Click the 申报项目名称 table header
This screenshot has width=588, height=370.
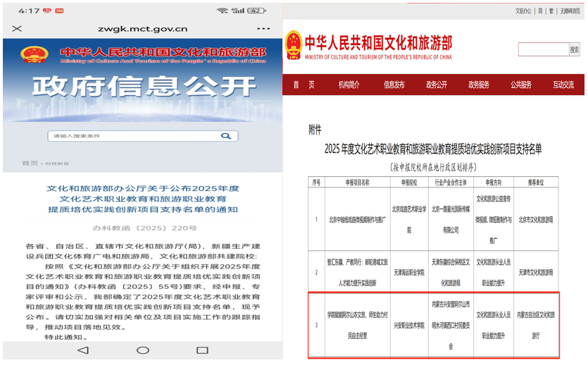tap(357, 183)
